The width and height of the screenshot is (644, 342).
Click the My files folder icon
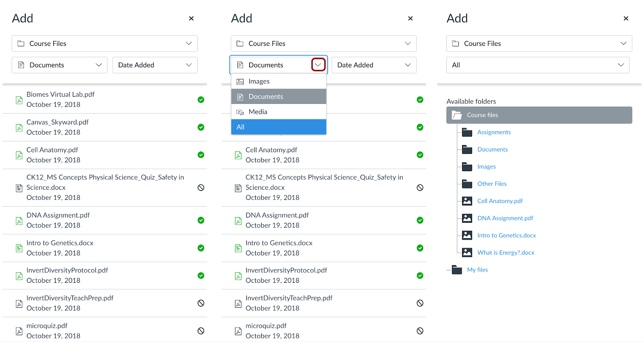pyautogui.click(x=457, y=270)
